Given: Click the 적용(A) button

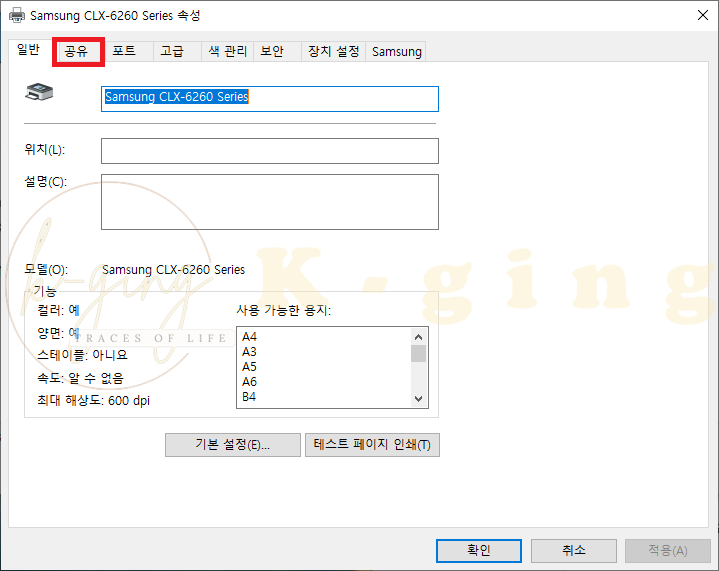Looking at the screenshot, I should tap(668, 550).
